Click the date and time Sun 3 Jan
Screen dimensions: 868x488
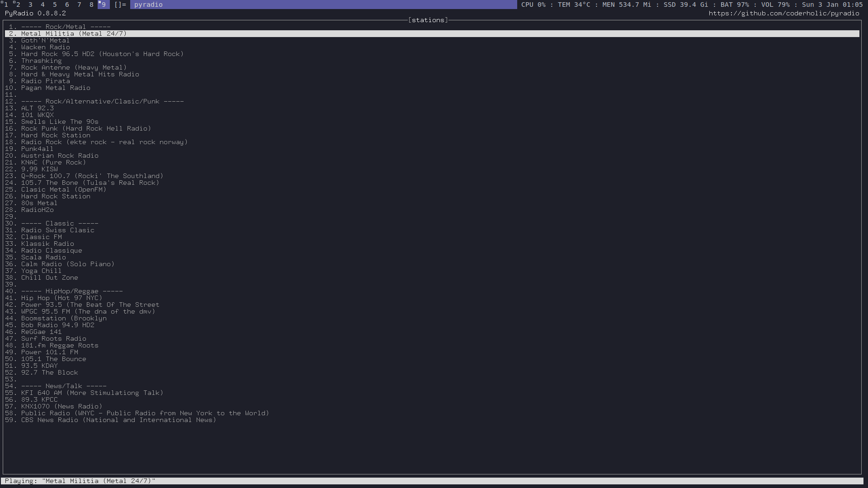coord(832,5)
